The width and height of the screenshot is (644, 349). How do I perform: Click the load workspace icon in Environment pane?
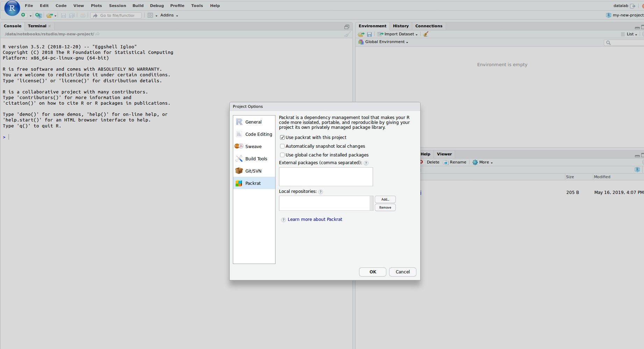pyautogui.click(x=361, y=34)
